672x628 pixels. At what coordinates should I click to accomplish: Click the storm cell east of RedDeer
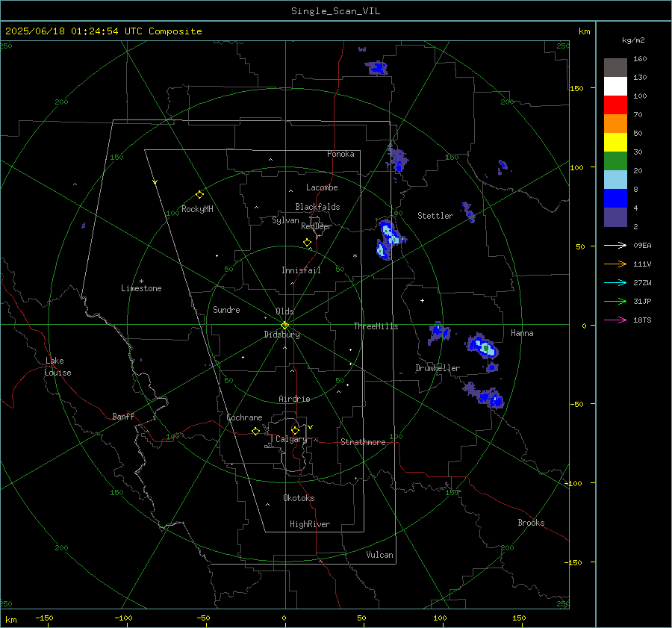click(x=389, y=239)
